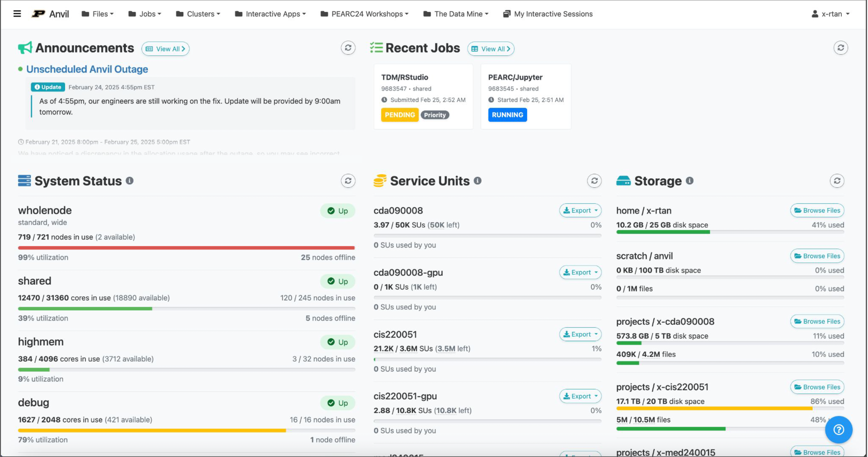Click the x-cis220051 yellow disk space bar

point(714,408)
